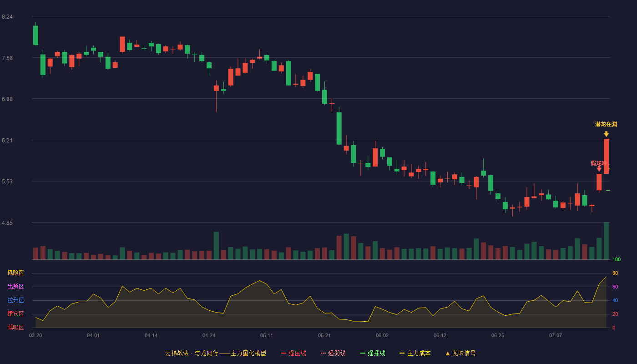637x364 pixels.
Task: Click the 06-02 date label
Action: [x=382, y=335]
